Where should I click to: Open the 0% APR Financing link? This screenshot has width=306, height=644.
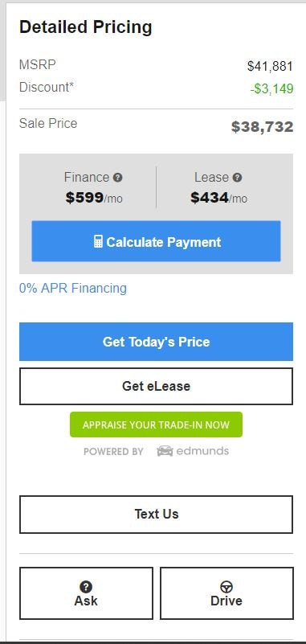pos(73,289)
